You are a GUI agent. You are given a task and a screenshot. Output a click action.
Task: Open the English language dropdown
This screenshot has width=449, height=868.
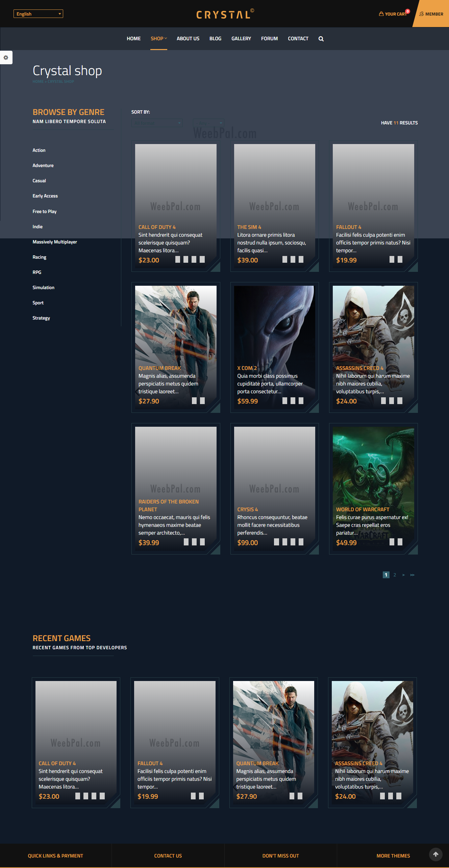pyautogui.click(x=38, y=14)
